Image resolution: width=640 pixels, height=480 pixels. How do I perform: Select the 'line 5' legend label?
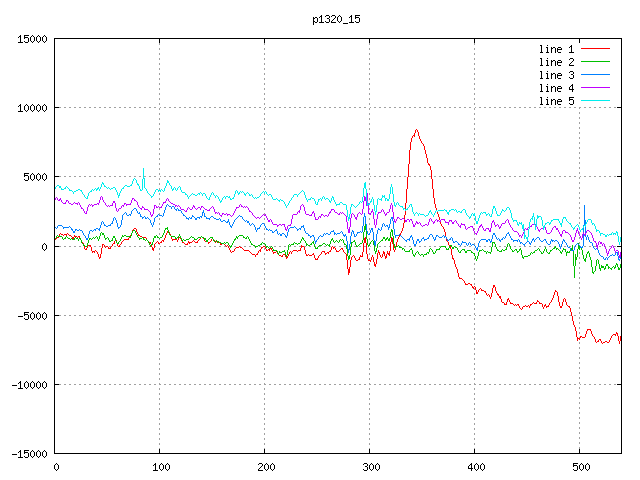click(x=556, y=101)
